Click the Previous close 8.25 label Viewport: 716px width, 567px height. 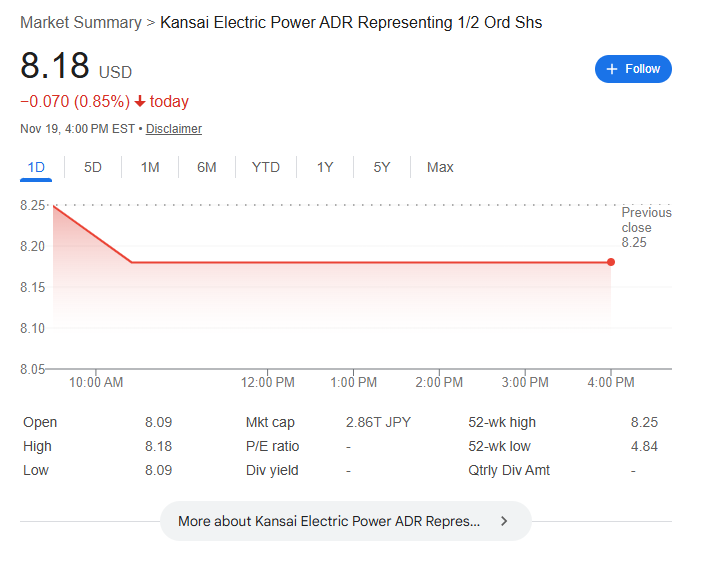646,227
